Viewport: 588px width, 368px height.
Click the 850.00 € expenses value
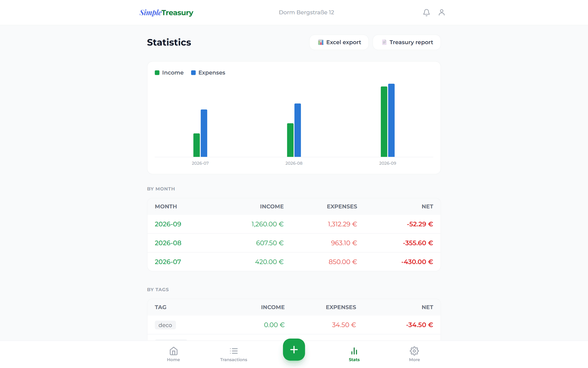pos(343,262)
